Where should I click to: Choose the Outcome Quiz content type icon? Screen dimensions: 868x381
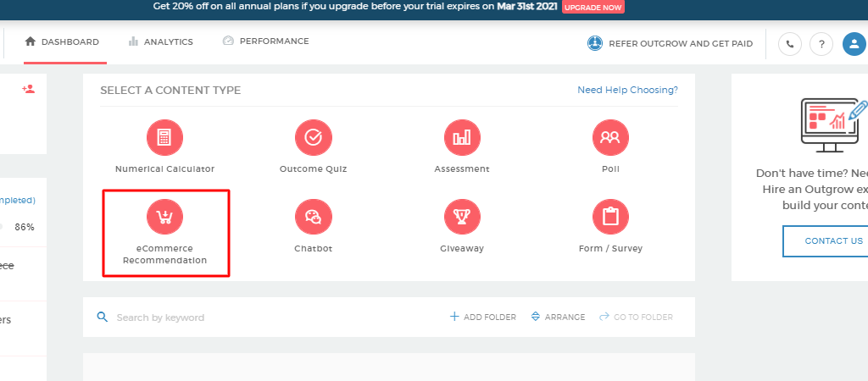tap(314, 137)
